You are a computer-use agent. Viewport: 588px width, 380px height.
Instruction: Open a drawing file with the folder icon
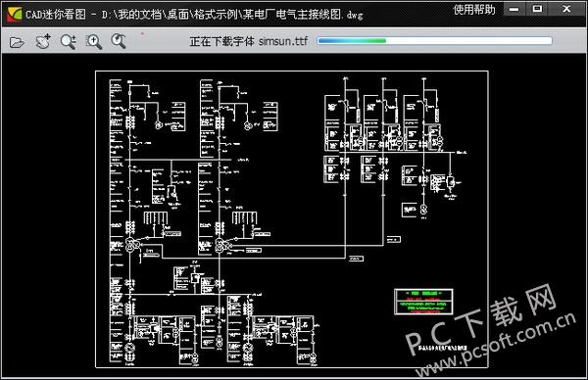pos(17,42)
